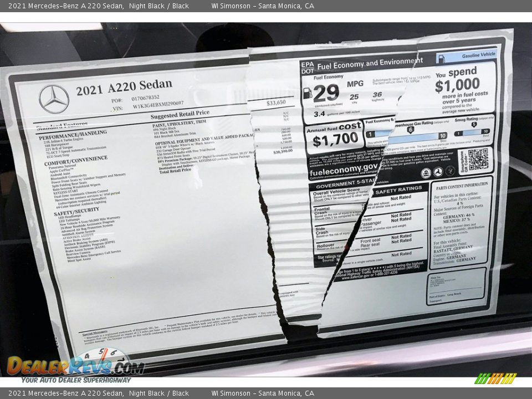Click the 'MEXICO: 37 %' parts content line

[457, 220]
